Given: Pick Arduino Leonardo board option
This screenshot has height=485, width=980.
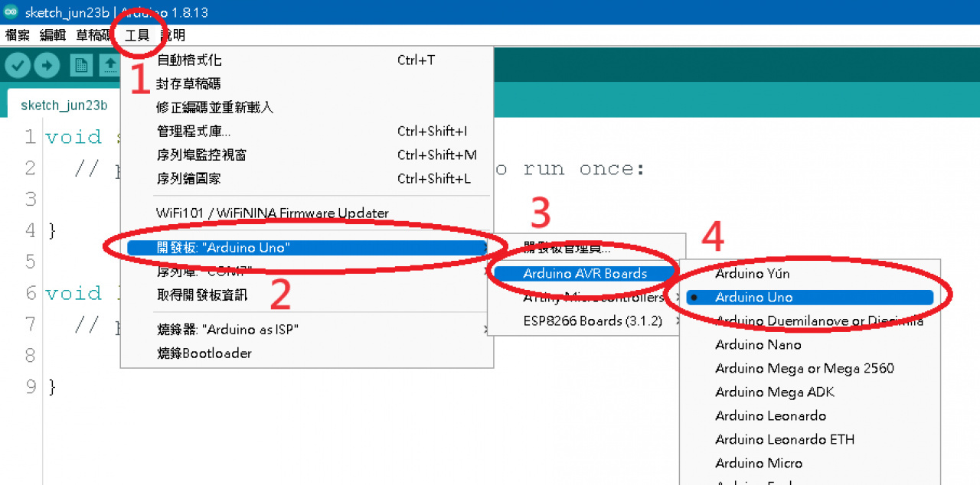Looking at the screenshot, I should pos(770,416).
